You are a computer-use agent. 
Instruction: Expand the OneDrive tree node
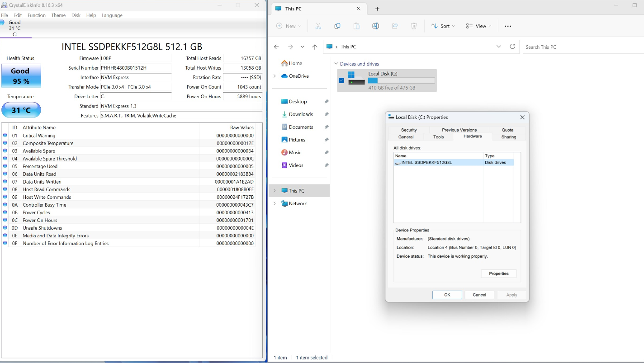[275, 76]
